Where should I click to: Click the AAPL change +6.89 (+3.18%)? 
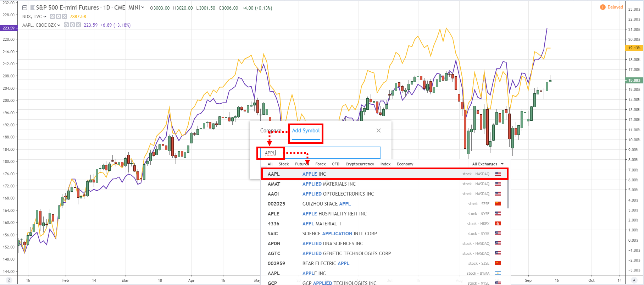pyautogui.click(x=115, y=25)
